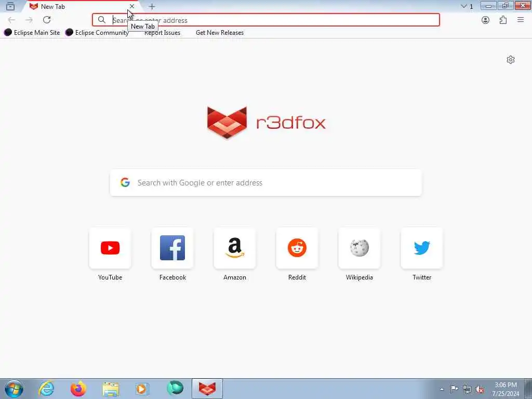The height and width of the screenshot is (399, 532).
Task: Select the New Tab tab
Action: (x=82, y=6)
